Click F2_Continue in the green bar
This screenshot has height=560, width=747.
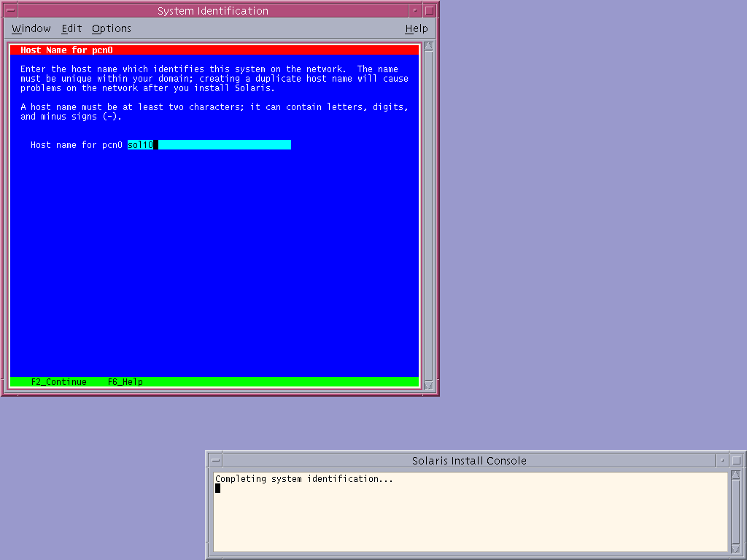point(59,382)
